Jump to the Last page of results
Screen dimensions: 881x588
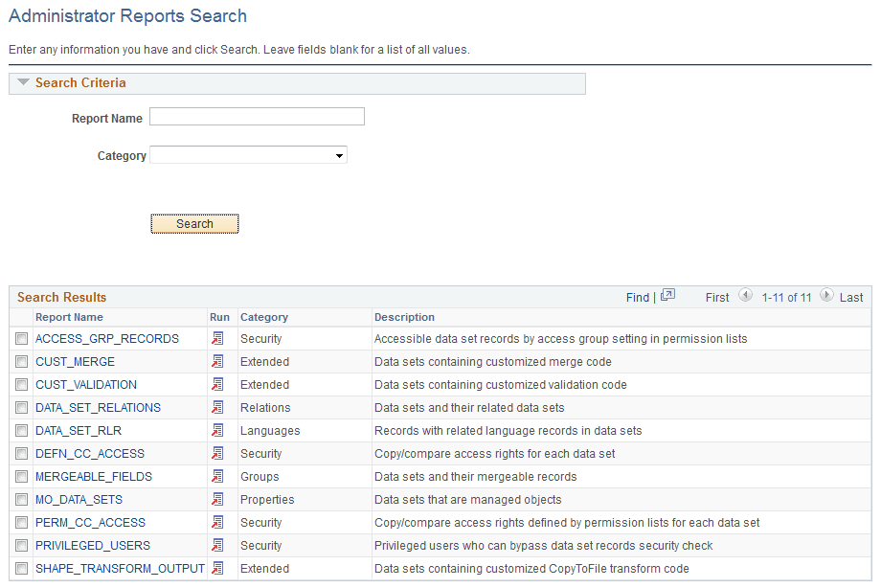click(849, 297)
